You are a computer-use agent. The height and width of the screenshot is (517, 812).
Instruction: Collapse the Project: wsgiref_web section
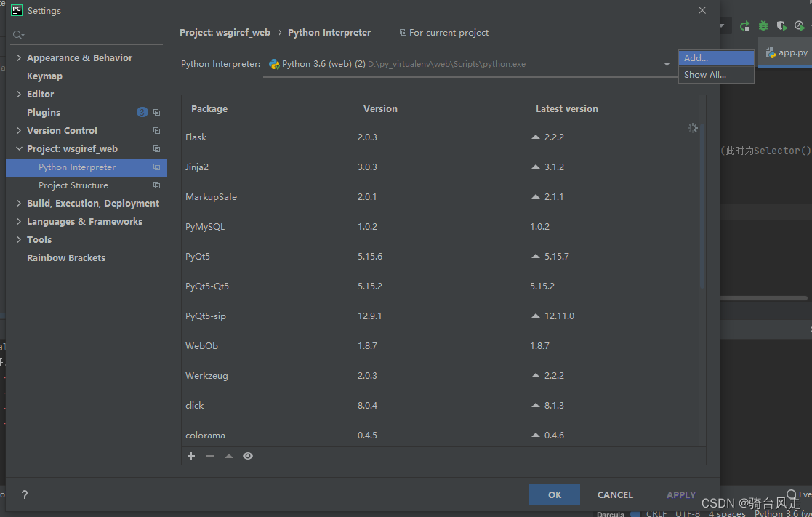(x=19, y=148)
